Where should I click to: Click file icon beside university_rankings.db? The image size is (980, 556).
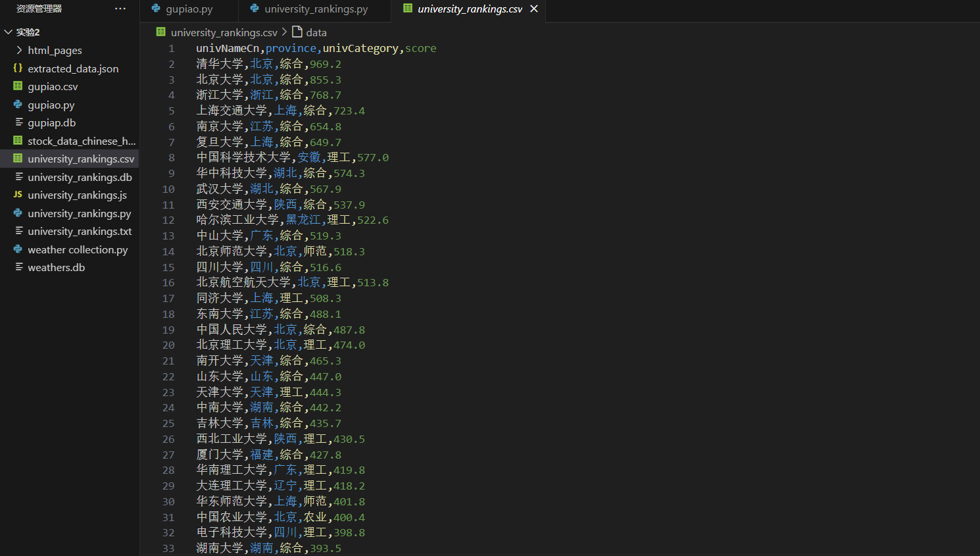pyautogui.click(x=18, y=177)
